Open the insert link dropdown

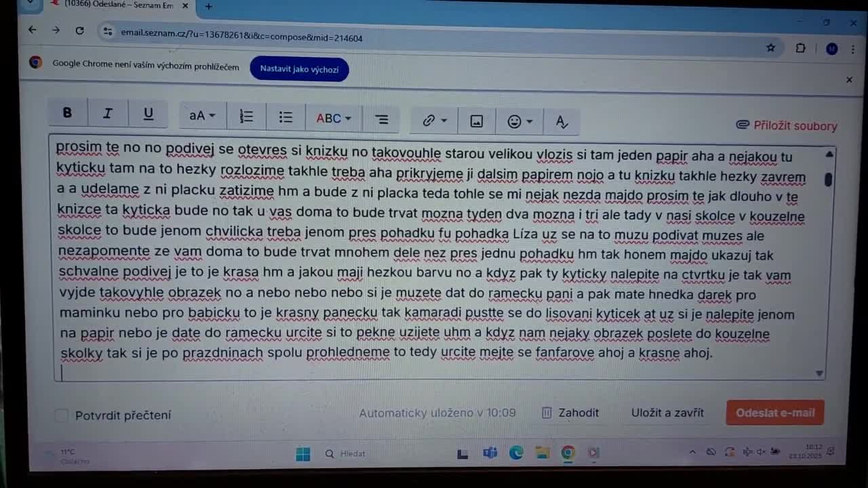[435, 121]
